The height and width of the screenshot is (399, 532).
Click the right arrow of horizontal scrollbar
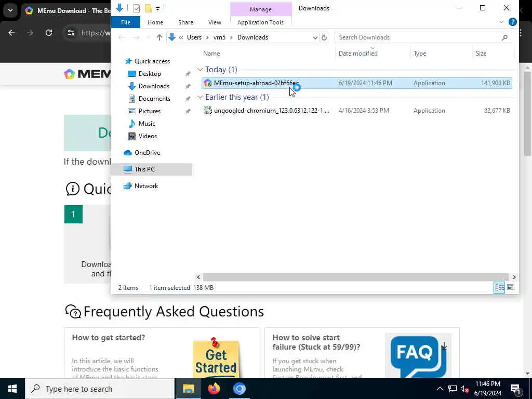(514, 277)
